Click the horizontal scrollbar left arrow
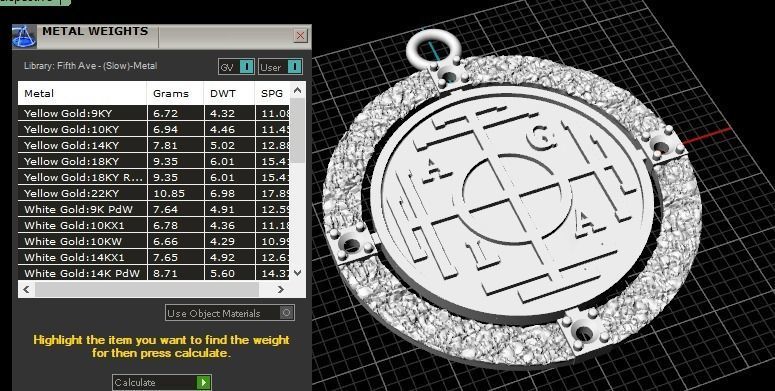 [x=26, y=289]
